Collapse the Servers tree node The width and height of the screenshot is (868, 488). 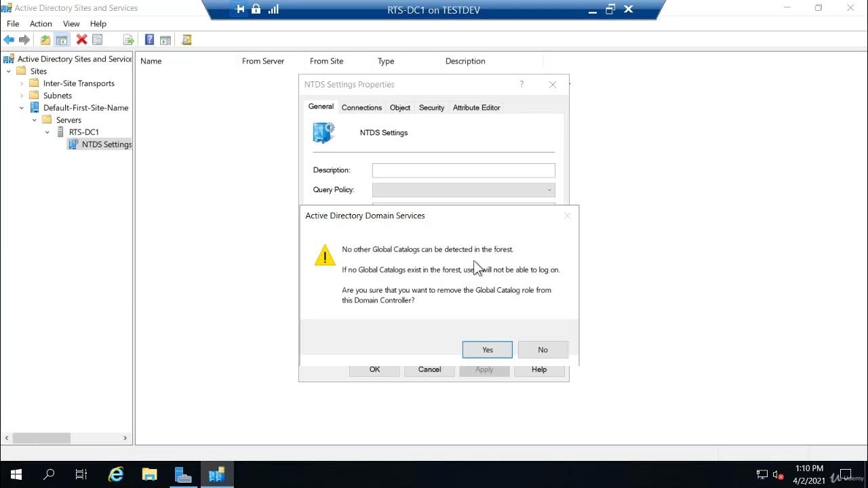pos(34,120)
